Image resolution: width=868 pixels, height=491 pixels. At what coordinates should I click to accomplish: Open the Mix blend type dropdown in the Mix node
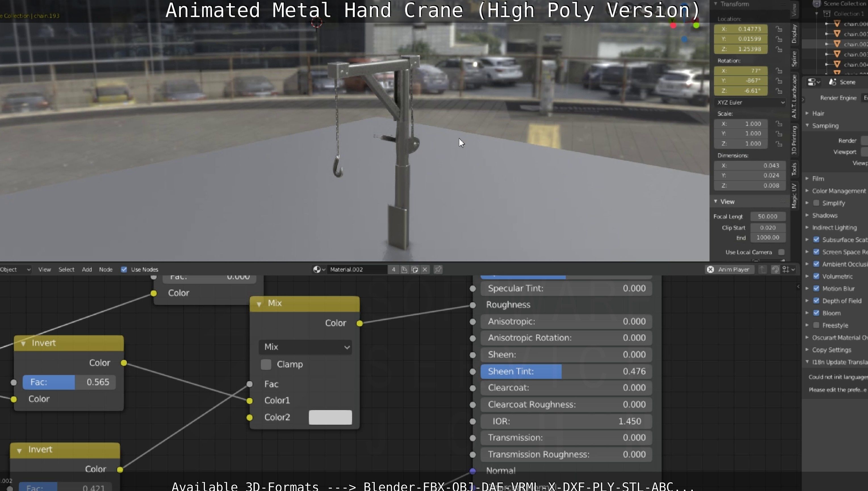[x=305, y=347]
